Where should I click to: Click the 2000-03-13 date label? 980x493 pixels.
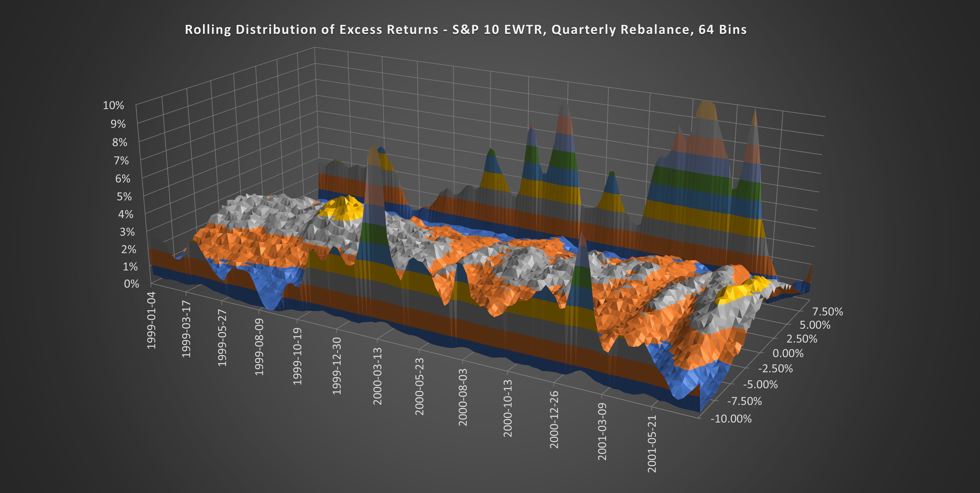[377, 376]
